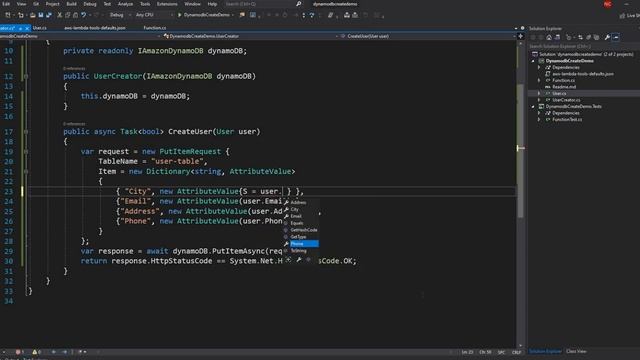
Task: Toggle IntelliSense methods filter (cube icon)
Action: [309, 260]
